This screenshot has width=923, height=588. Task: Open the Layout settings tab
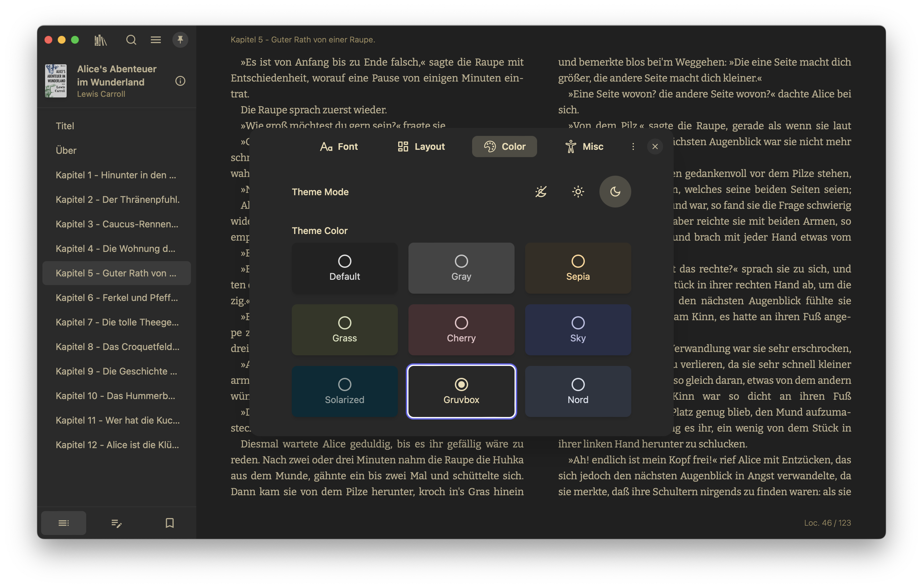coord(420,146)
